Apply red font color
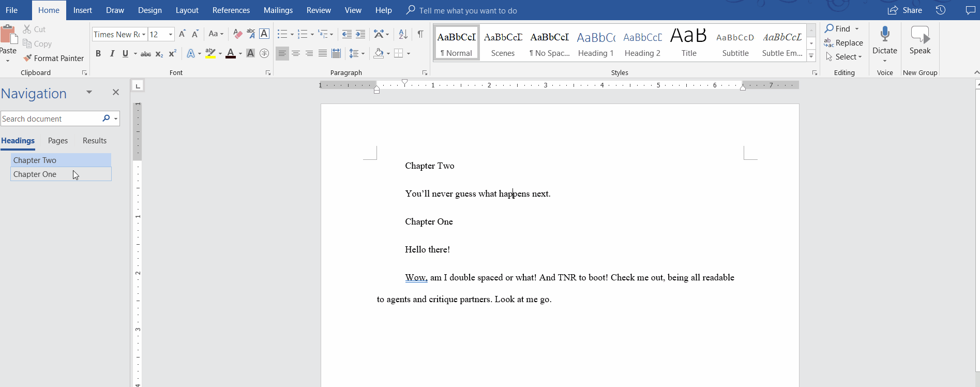The image size is (980, 387). click(231, 53)
